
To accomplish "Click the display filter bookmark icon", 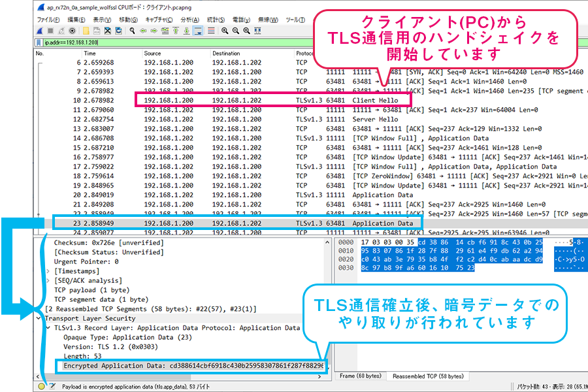I will (x=39, y=42).
